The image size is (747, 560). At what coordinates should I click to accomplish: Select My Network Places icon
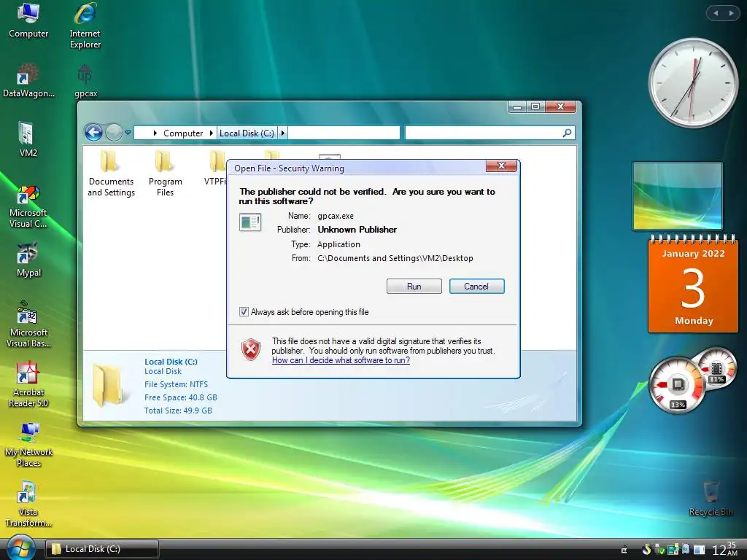point(28,445)
